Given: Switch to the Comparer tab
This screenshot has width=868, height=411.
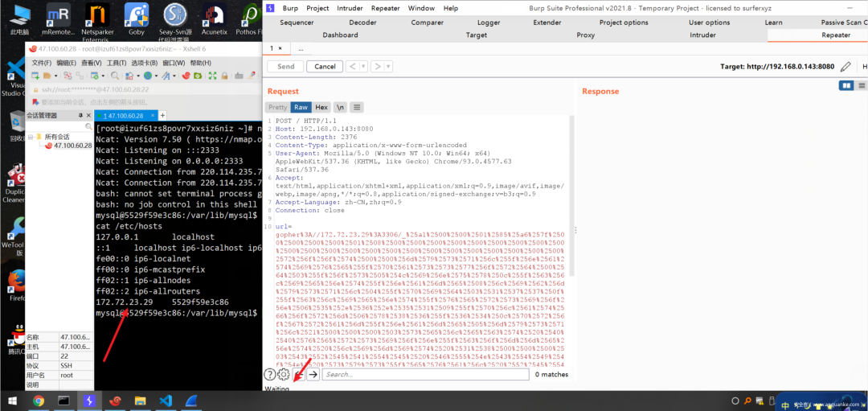Looking at the screenshot, I should [428, 23].
